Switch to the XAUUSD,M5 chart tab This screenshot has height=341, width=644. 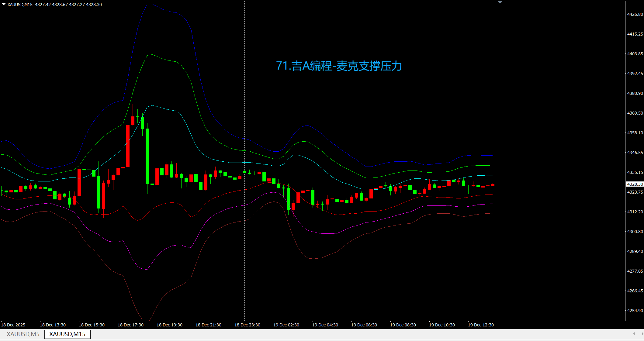coord(23,334)
